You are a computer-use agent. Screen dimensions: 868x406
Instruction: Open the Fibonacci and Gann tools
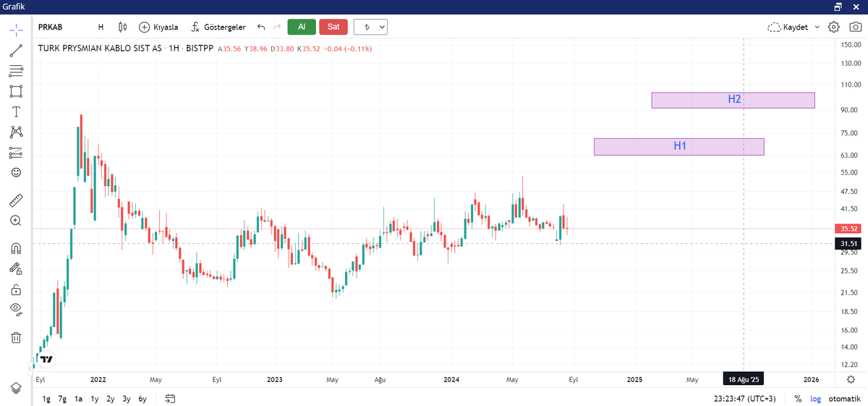click(x=16, y=71)
